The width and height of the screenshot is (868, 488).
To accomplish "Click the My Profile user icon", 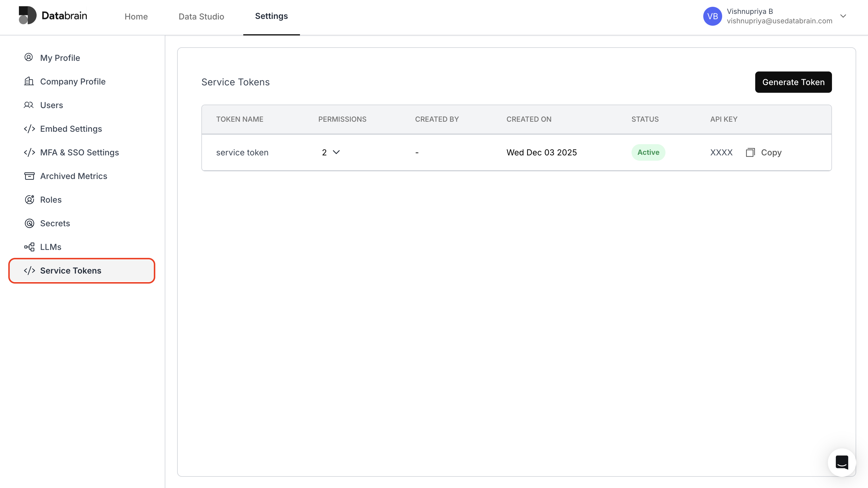I will [29, 57].
